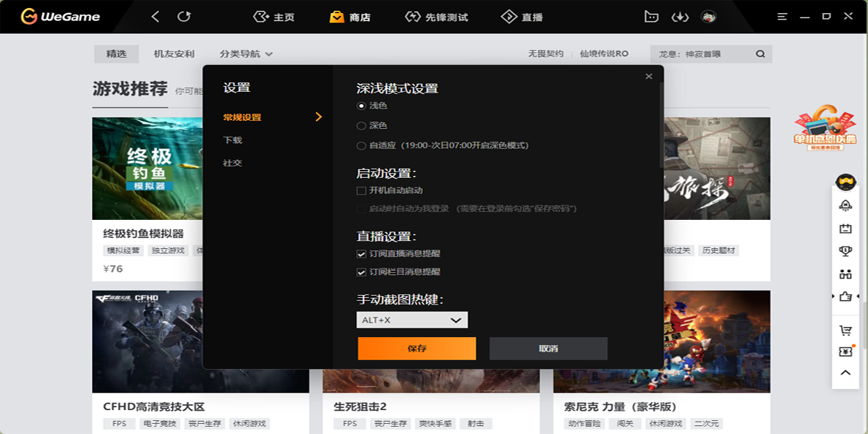868x434 pixels.
Task: Click the 生死狙击2 game title
Action: 360,407
